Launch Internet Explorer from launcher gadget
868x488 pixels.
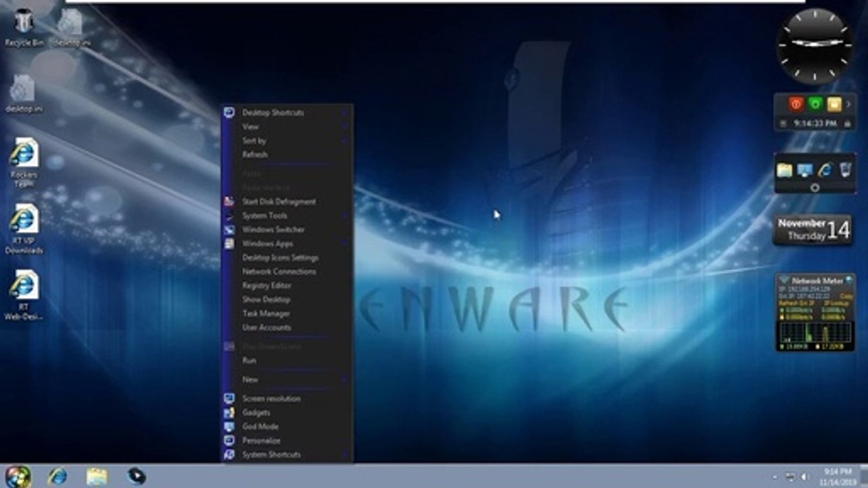825,170
